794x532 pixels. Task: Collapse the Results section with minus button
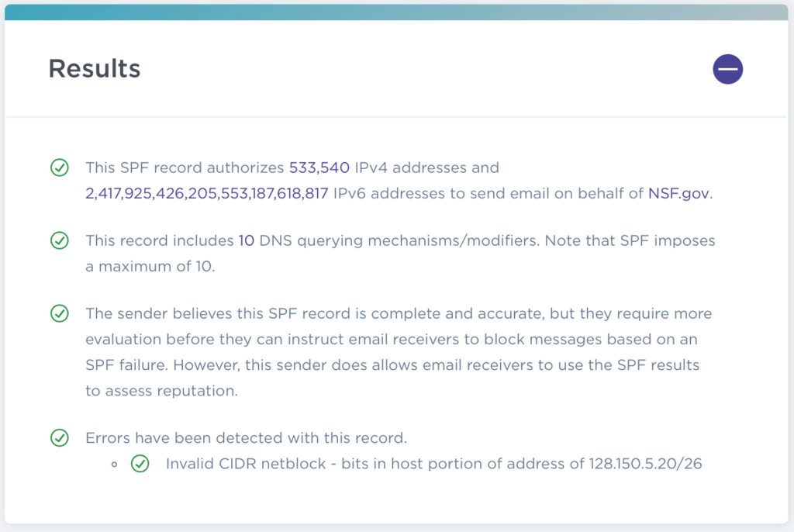[727, 69]
